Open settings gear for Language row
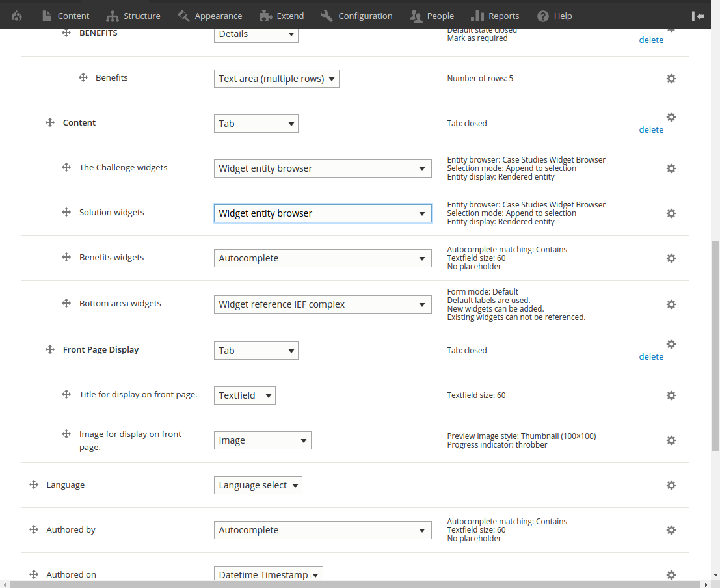The image size is (720, 588). click(x=671, y=485)
